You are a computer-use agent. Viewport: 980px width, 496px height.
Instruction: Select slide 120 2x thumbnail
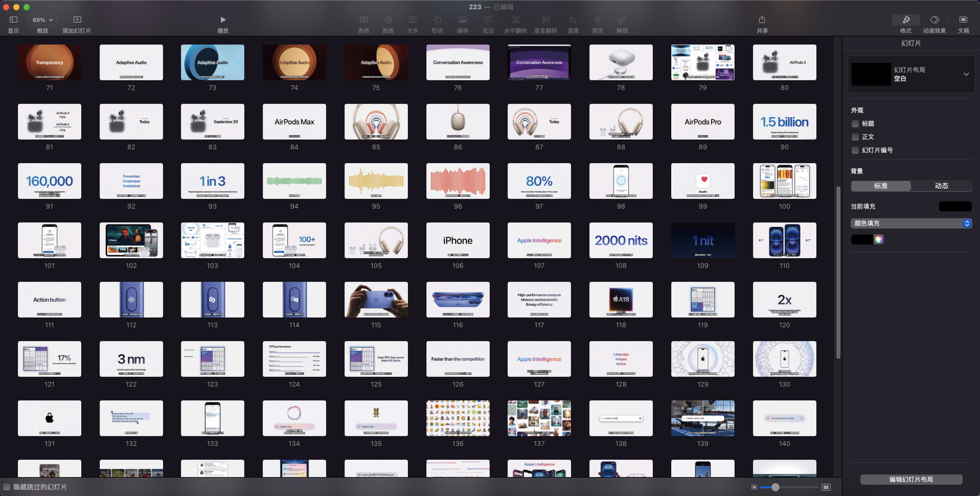[x=785, y=300]
